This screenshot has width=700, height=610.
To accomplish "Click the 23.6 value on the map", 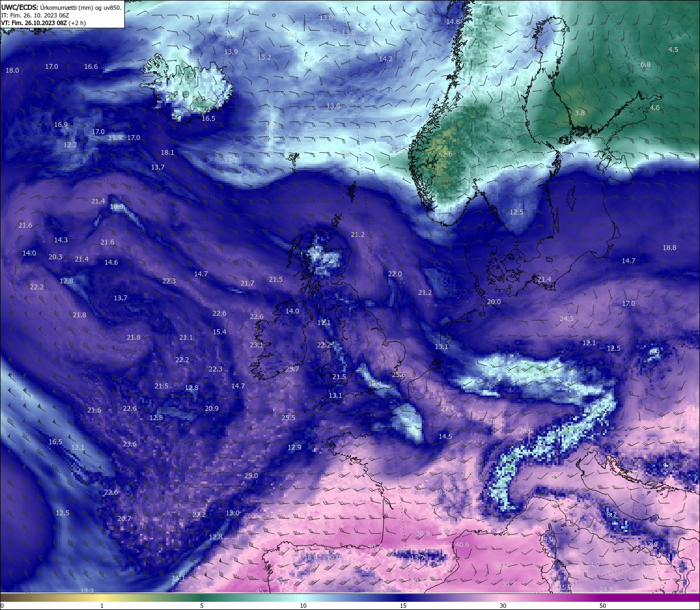I will click(130, 444).
